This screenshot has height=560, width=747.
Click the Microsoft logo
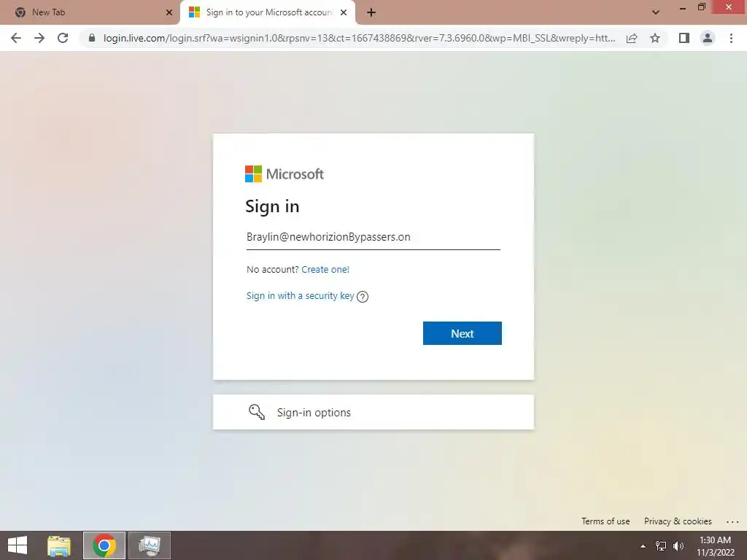285,174
